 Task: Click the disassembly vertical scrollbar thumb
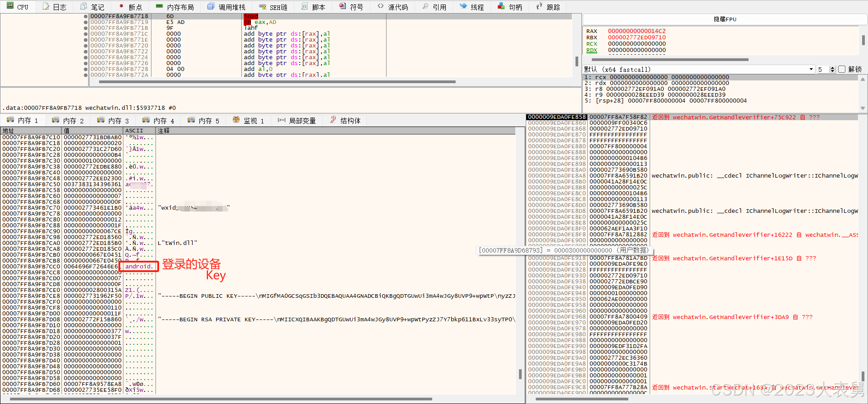click(576, 61)
